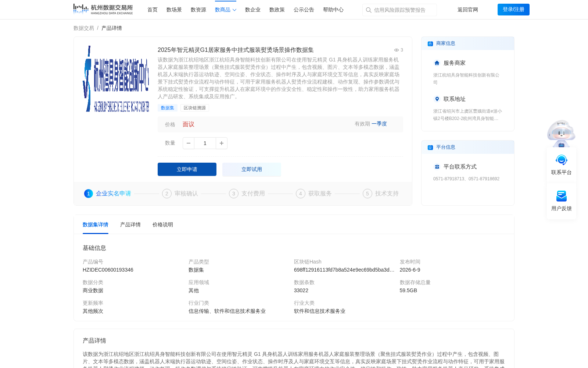Click the product title text
Image resolution: width=588 pixels, height=368 pixels.
[x=236, y=50]
